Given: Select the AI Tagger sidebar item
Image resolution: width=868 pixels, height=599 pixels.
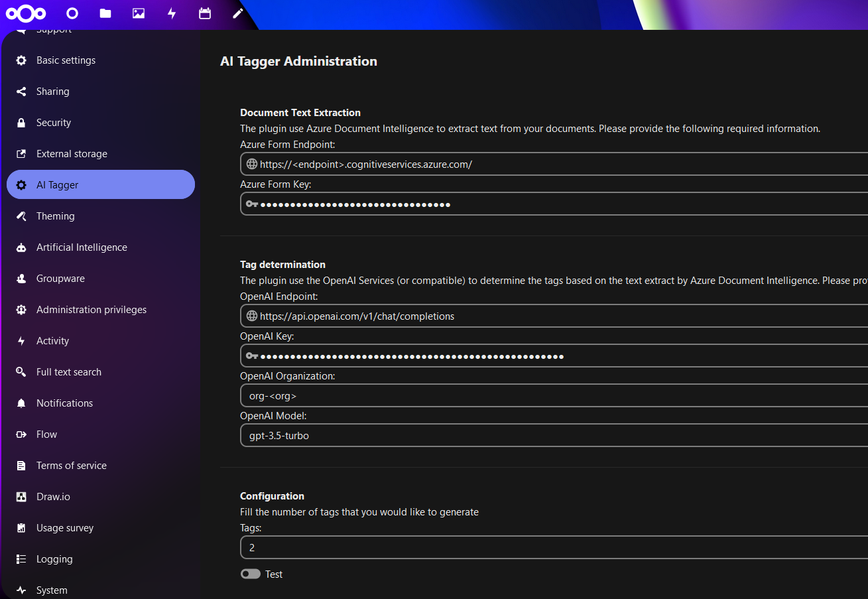Looking at the screenshot, I should tap(101, 185).
